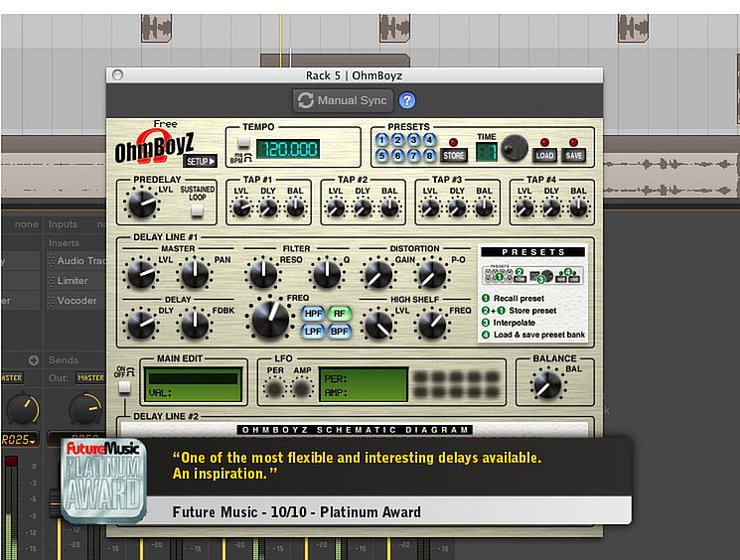
Task: Select preset slot 4
Action: point(429,141)
